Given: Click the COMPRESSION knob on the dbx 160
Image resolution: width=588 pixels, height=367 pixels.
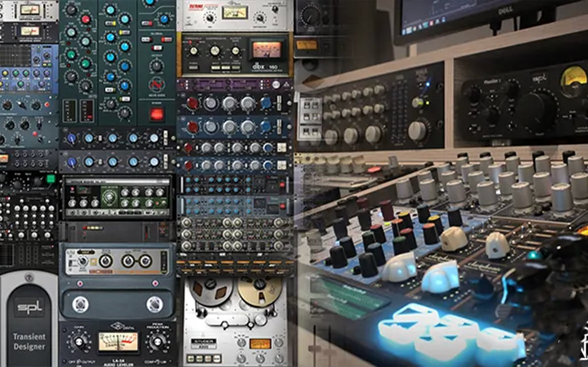Looking at the screenshot, I should [215, 51].
